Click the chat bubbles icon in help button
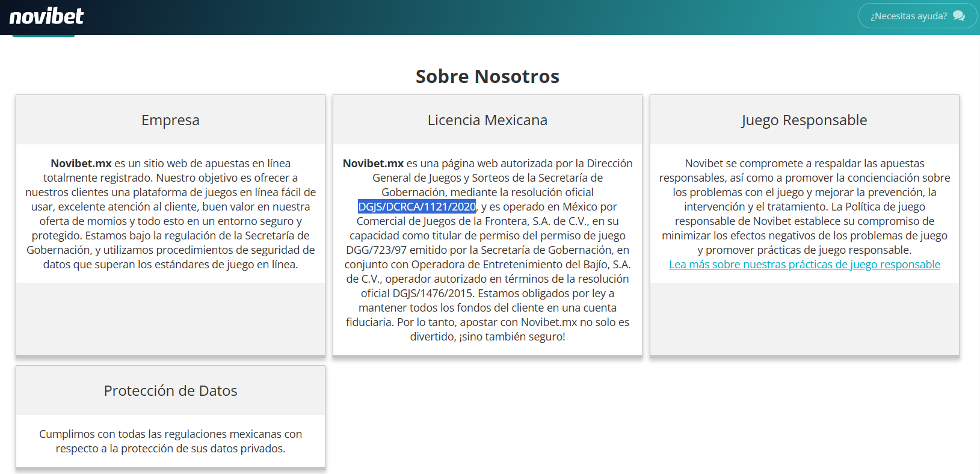The image size is (980, 474). (959, 16)
